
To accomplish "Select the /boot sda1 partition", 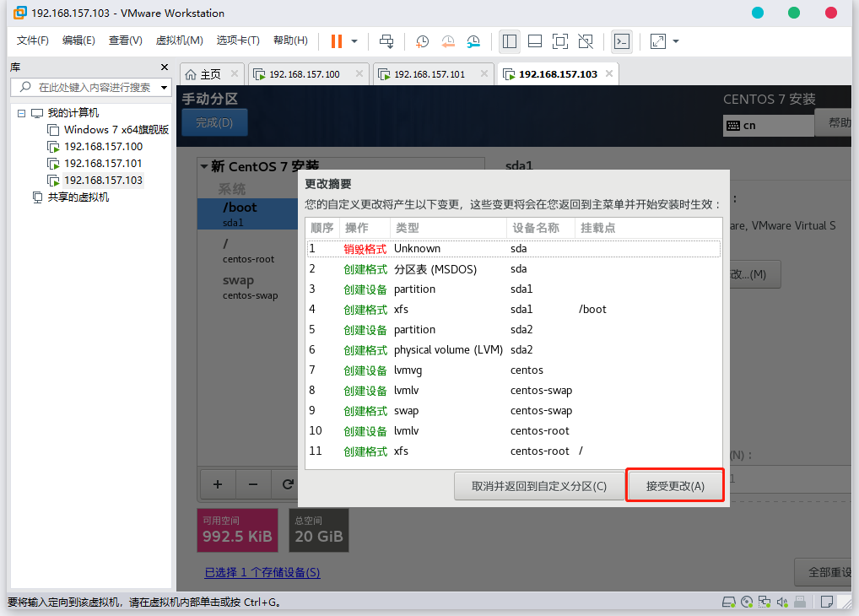I will click(247, 213).
